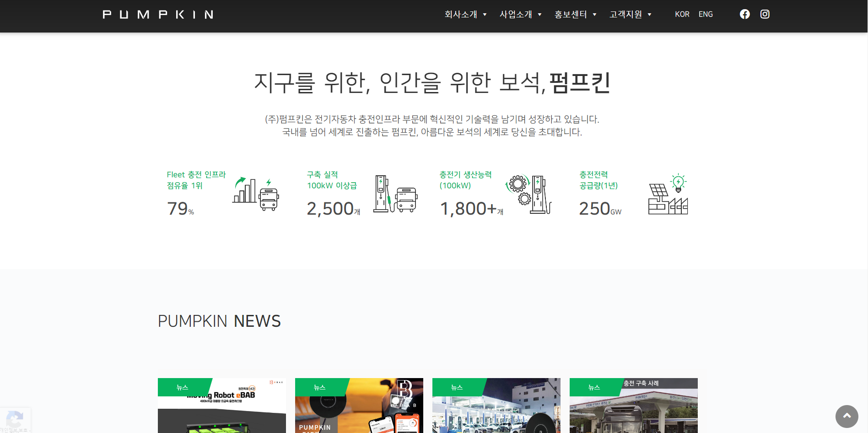Open the PUMPKIN app news thumbnail
868x433 pixels.
359,412
